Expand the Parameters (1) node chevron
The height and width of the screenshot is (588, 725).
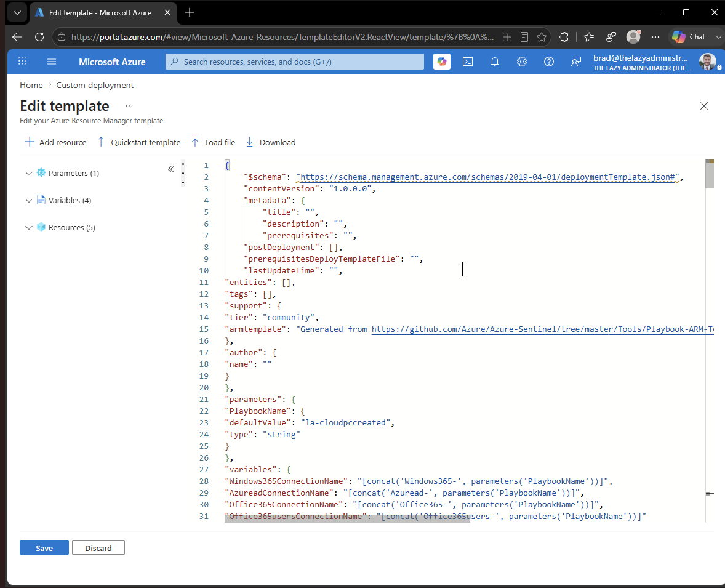(x=29, y=174)
